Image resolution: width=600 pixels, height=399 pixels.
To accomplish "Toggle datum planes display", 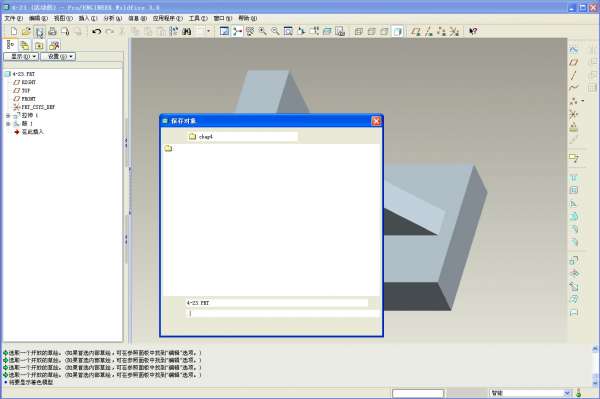I will pyautogui.click(x=416, y=31).
